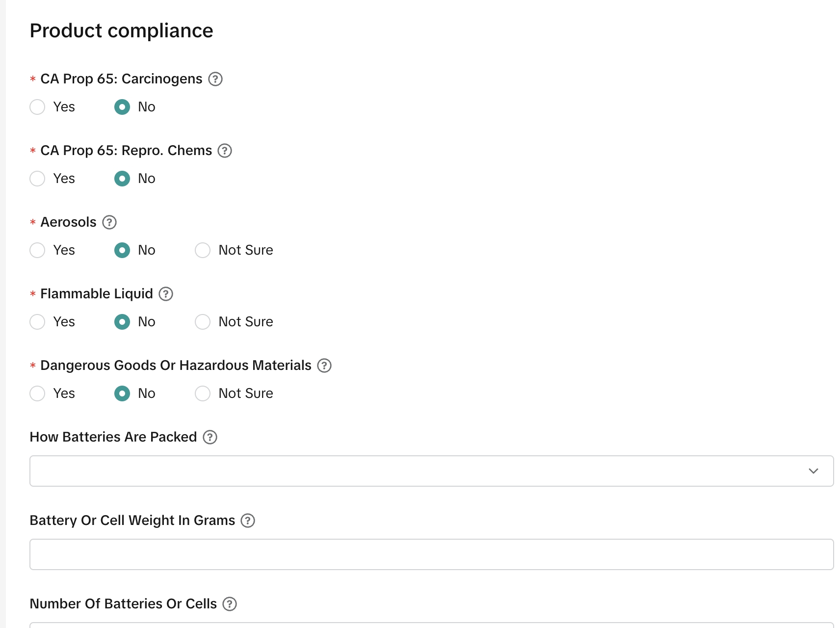Choose Not Sure for Dangerous Goods
Viewport: 840px width, 628px height.
tap(203, 393)
